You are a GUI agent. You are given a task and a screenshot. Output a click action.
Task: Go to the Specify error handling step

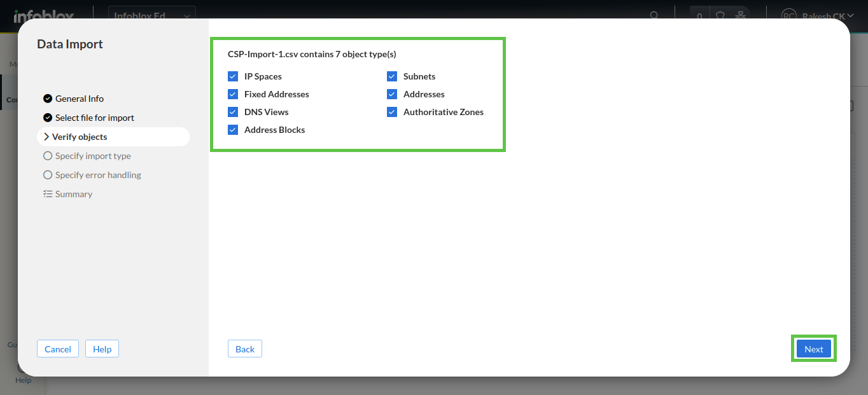point(98,175)
